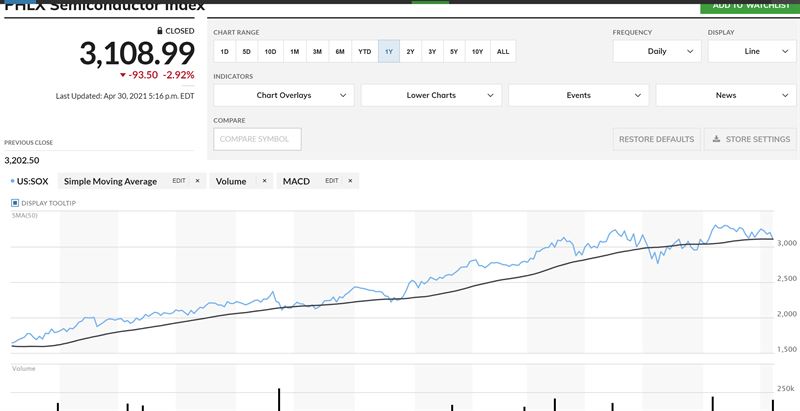Toggle the Display Tooltip checkbox
Screen dimensions: 800x411
click(x=16, y=203)
